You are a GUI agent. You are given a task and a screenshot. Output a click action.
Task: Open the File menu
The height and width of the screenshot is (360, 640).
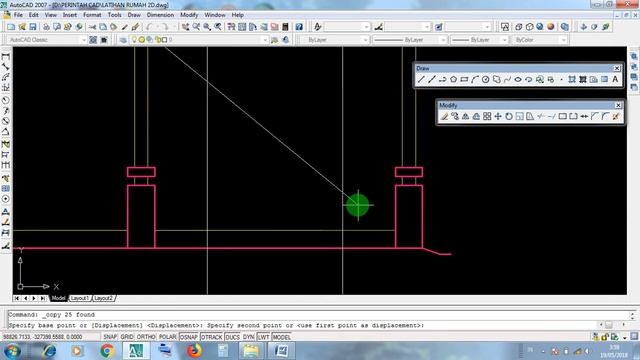pyautogui.click(x=18, y=15)
